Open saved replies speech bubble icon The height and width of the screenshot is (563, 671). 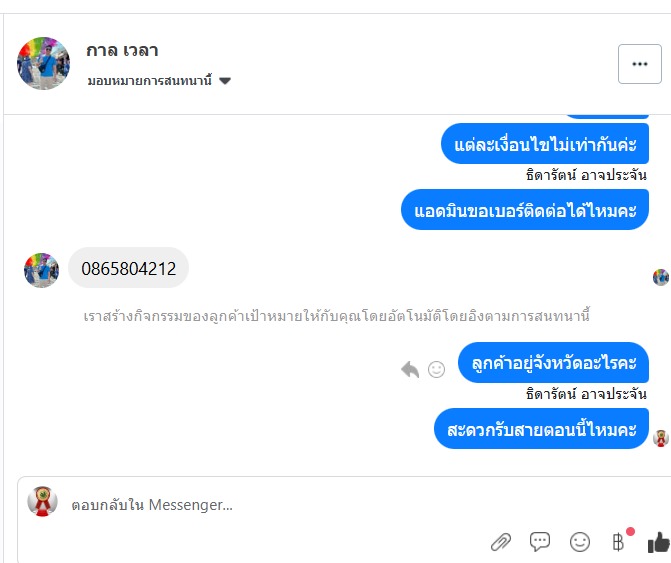[540, 542]
